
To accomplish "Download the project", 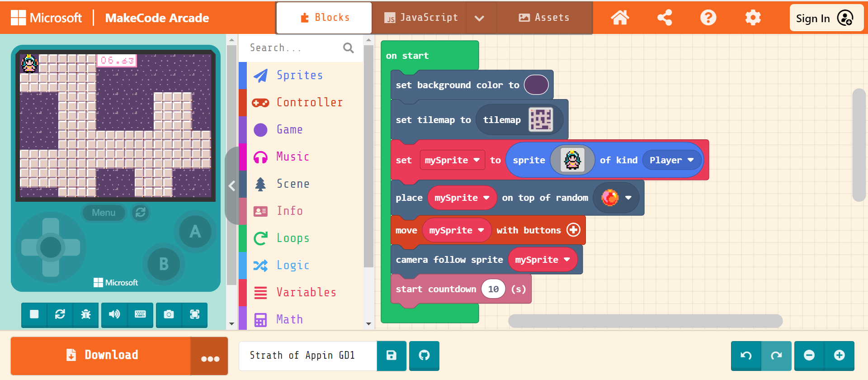I will 101,355.
